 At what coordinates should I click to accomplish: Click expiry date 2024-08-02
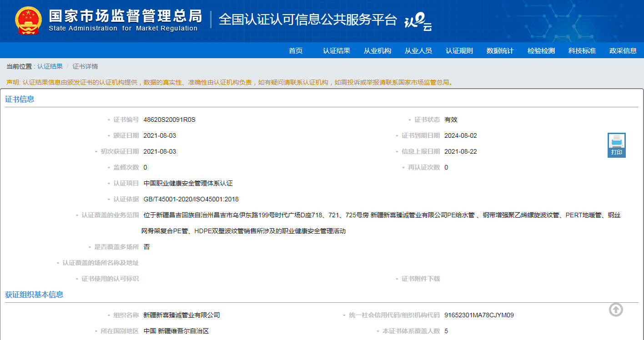coord(461,135)
